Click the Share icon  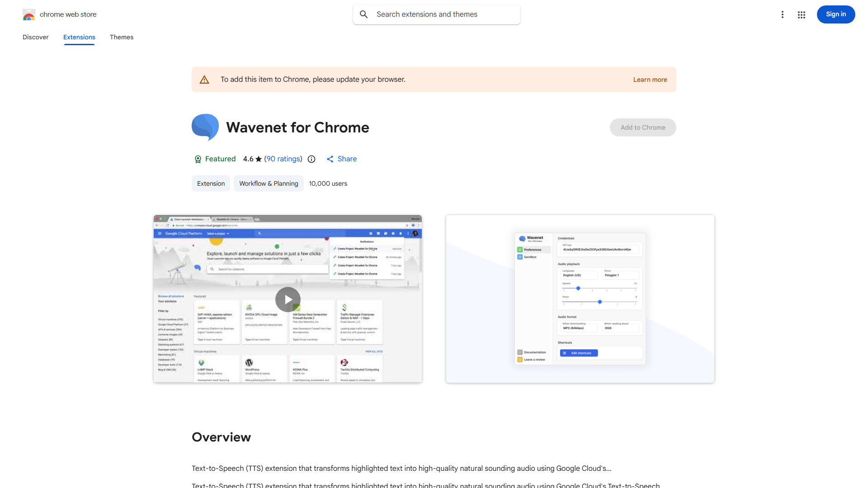click(330, 159)
